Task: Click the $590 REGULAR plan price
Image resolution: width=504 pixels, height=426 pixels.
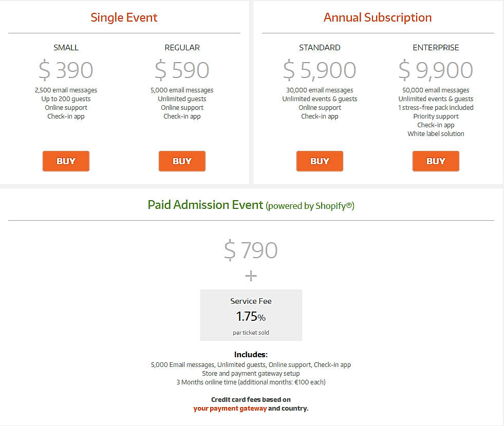Action: point(182,69)
